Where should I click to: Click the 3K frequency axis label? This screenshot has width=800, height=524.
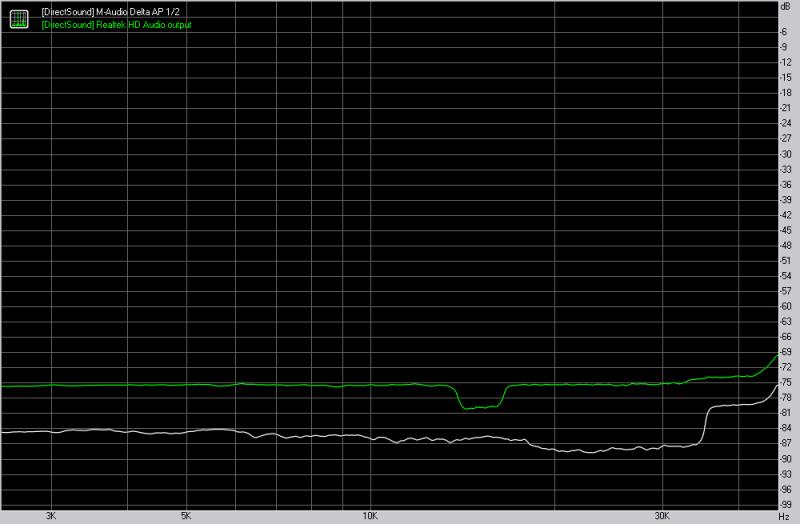(51, 516)
